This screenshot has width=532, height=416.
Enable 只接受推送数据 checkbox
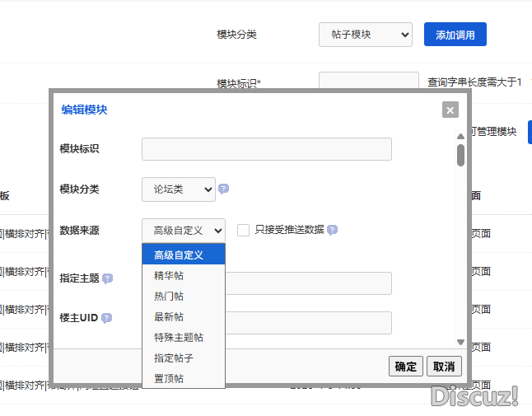tap(244, 231)
